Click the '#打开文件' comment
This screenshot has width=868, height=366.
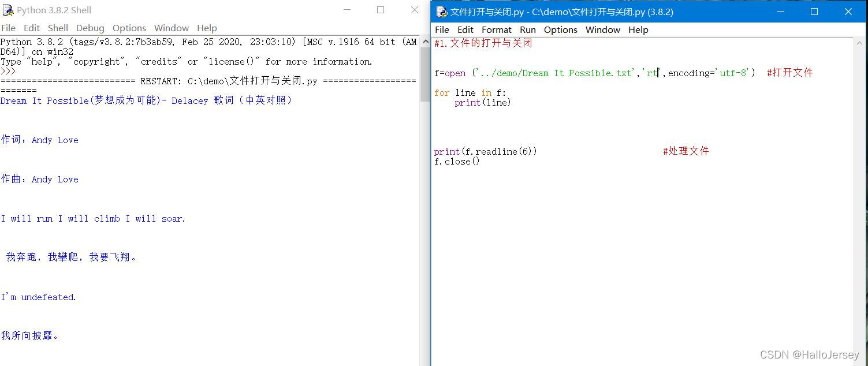click(x=790, y=73)
